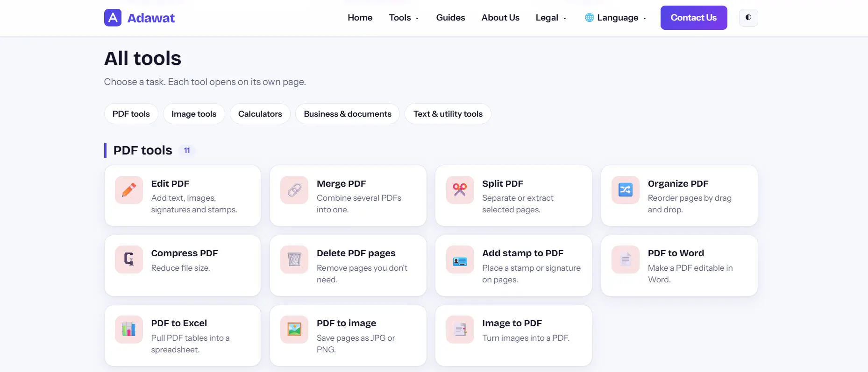868x372 pixels.
Task: Click 'Reduce file size.' description
Action: coord(180,268)
